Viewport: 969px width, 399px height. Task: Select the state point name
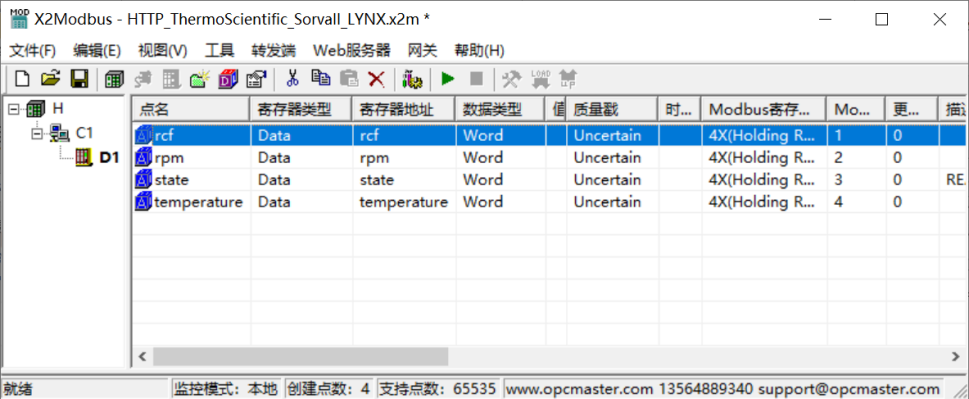pyautogui.click(x=172, y=180)
